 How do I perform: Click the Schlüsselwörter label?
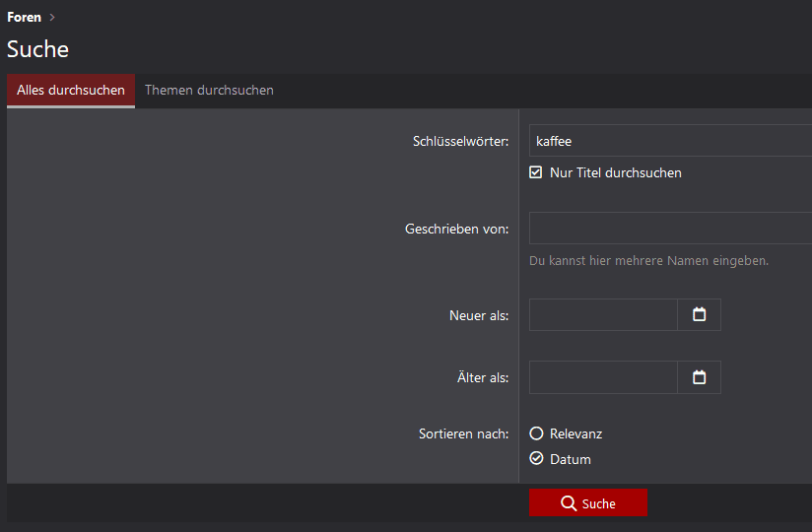[x=460, y=142]
